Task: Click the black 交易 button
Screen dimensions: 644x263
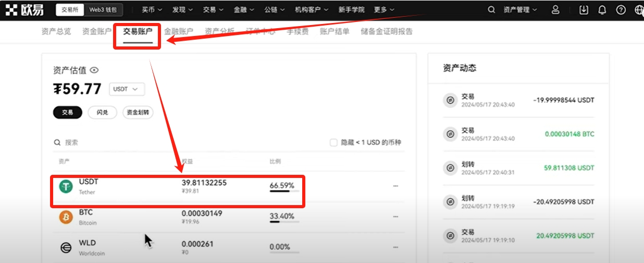Action: coord(68,112)
